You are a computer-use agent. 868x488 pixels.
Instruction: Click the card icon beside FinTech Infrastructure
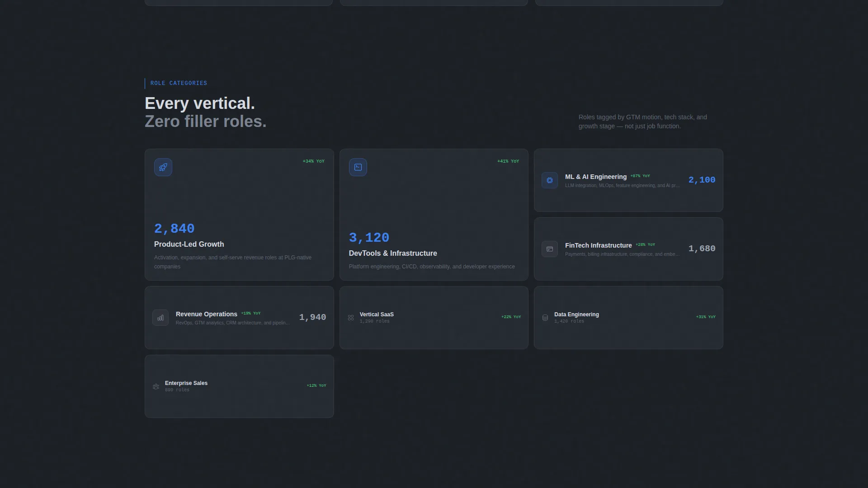(x=550, y=249)
